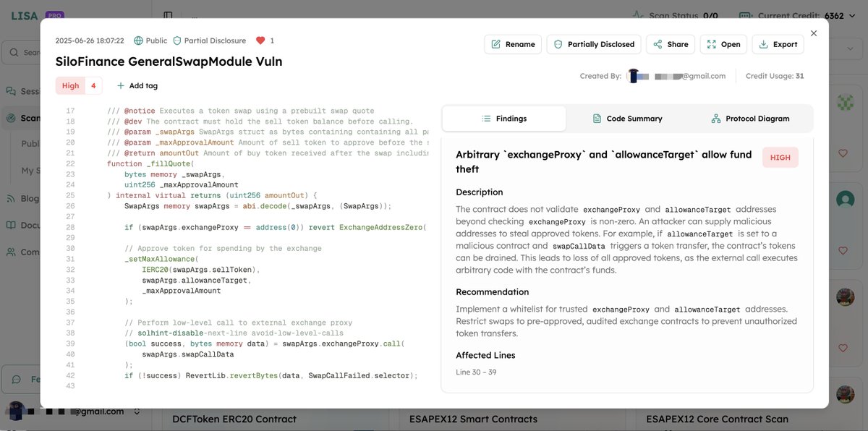Switch to the Findings tab

tap(504, 119)
